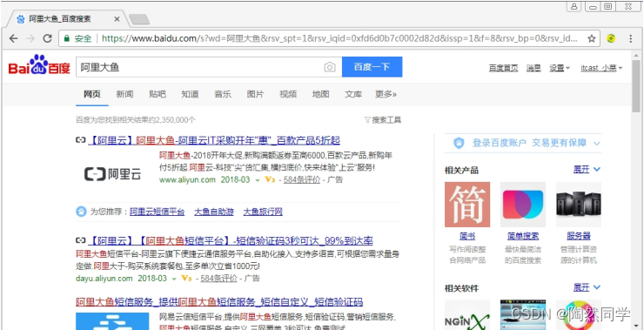Go to 百度首页 link

pos(504,68)
